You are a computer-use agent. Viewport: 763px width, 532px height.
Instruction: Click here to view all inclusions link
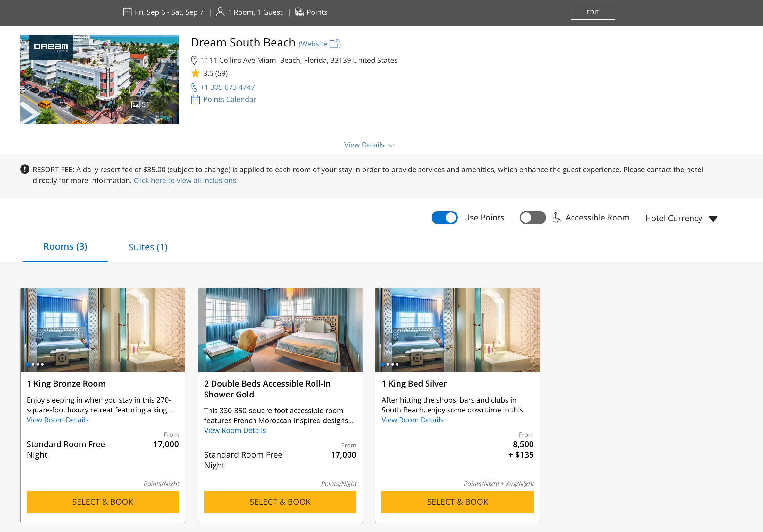pyautogui.click(x=185, y=180)
